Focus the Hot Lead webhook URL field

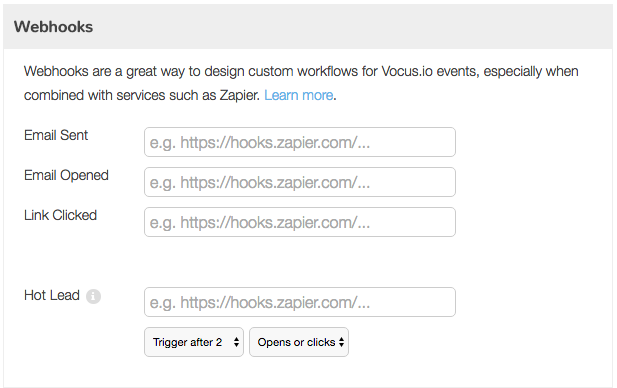[x=300, y=302]
